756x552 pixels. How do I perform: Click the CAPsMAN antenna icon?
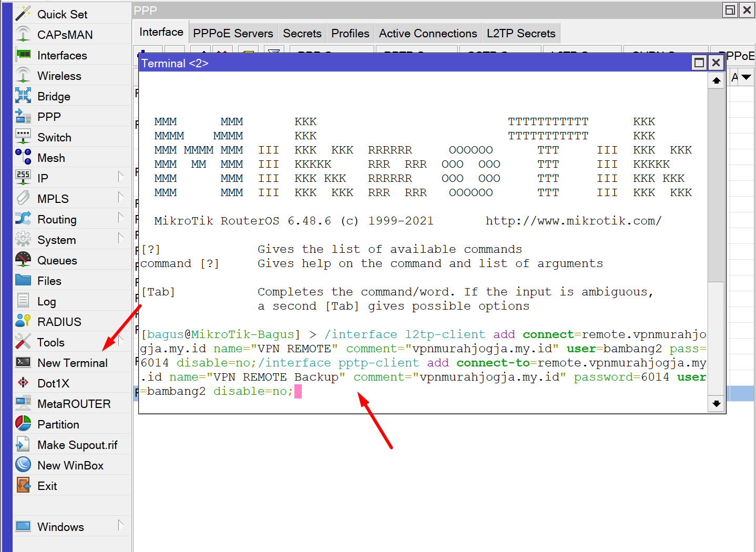coord(23,34)
